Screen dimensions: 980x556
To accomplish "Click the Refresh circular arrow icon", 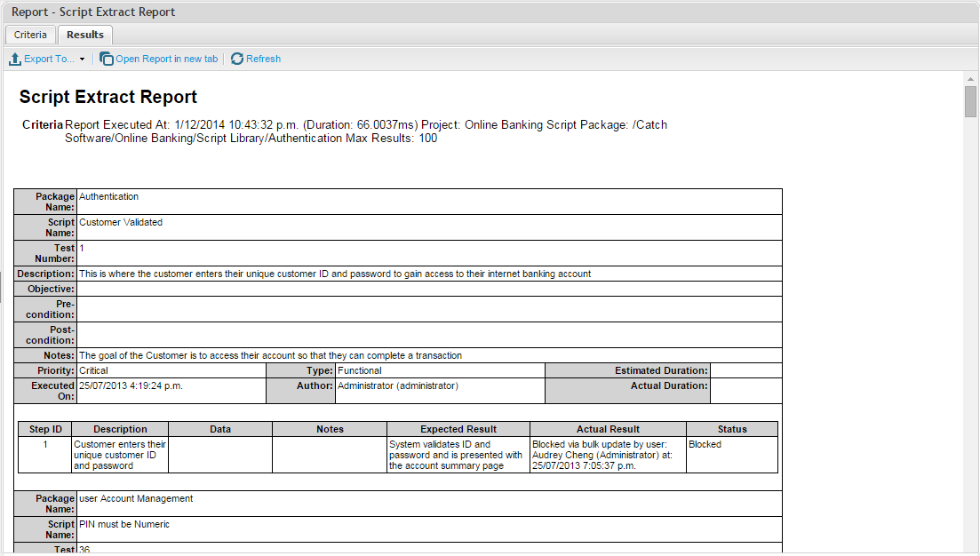I will click(x=237, y=59).
